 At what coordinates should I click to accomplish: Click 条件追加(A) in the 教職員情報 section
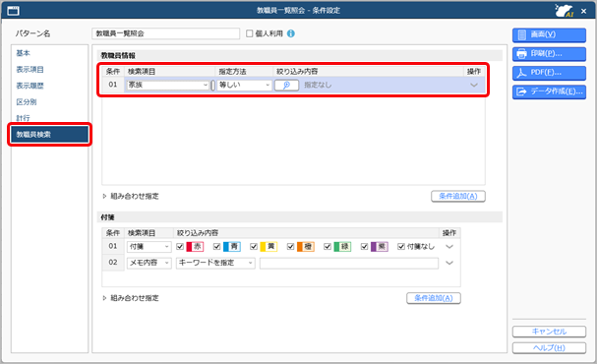pyautogui.click(x=458, y=196)
